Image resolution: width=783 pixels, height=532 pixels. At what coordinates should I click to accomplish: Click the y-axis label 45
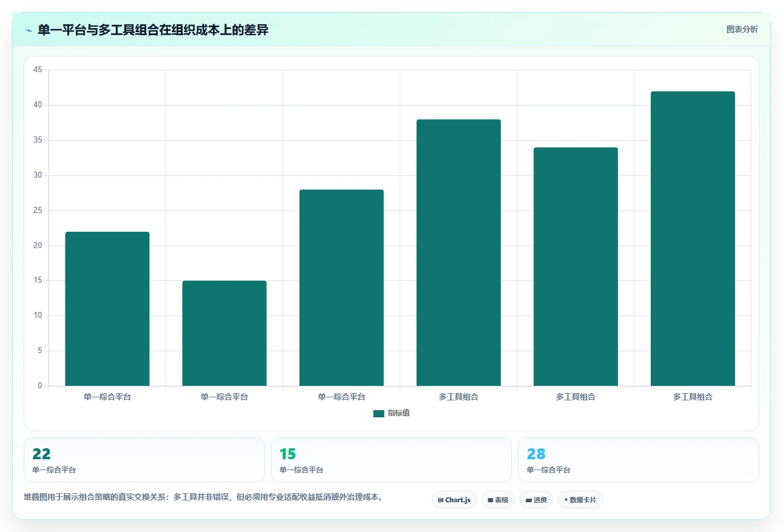tap(38, 70)
